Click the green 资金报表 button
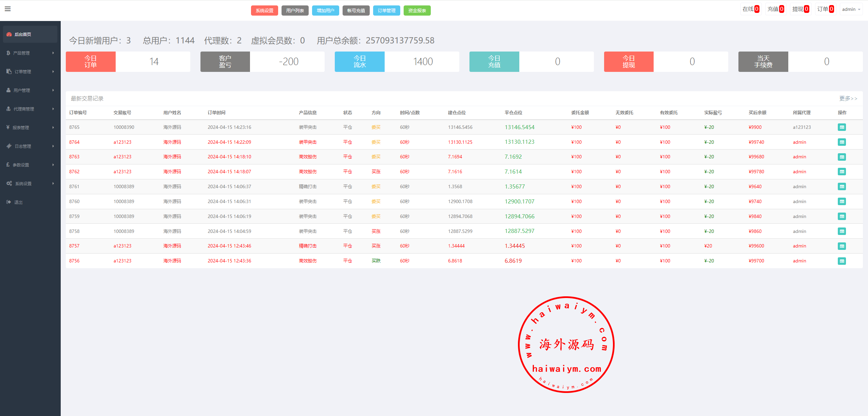868x416 pixels. click(x=417, y=11)
